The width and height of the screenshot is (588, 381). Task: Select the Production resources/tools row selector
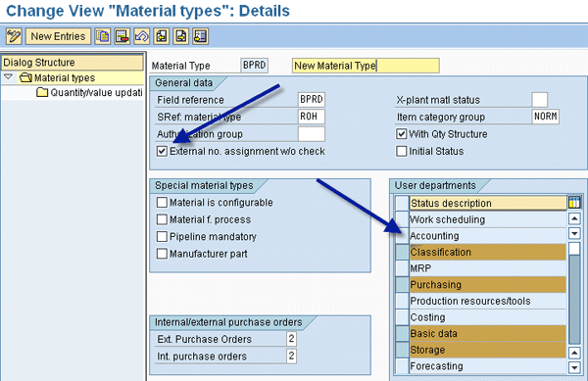402,301
